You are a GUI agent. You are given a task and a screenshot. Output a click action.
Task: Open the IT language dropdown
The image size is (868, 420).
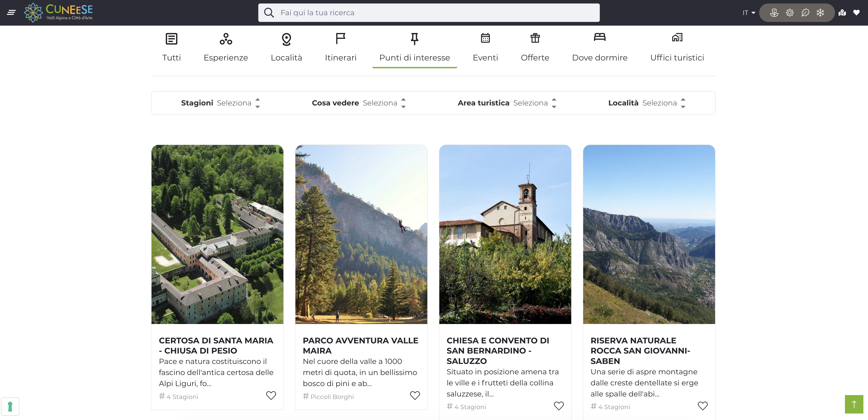click(x=749, y=13)
